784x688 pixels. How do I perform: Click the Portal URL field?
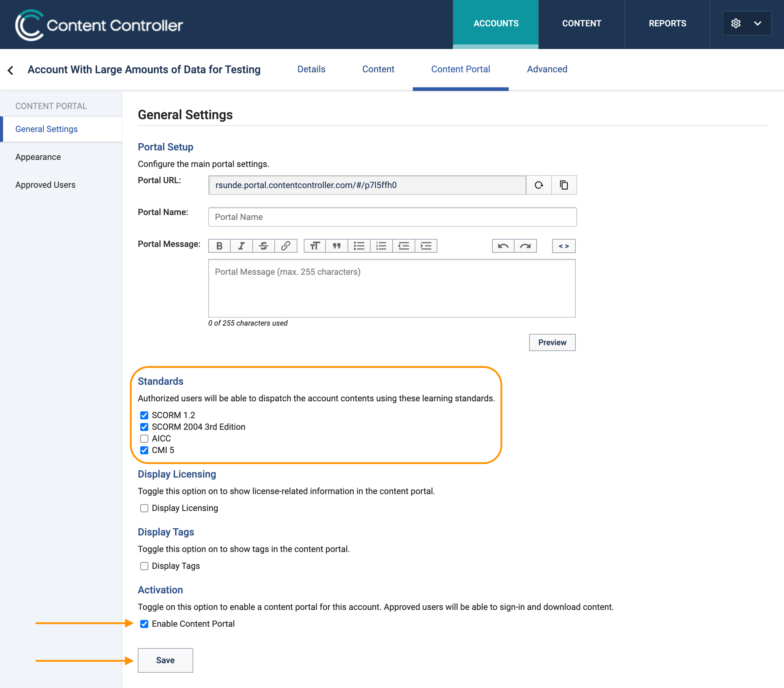tap(367, 185)
